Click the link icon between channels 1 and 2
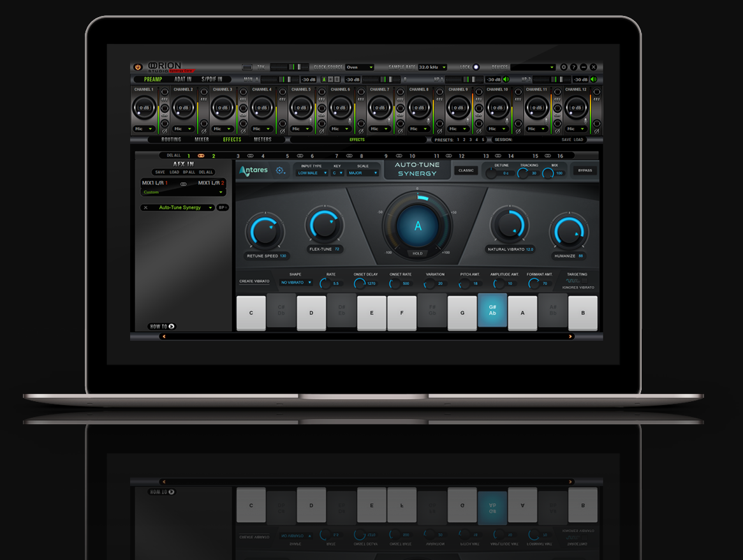 click(x=201, y=156)
